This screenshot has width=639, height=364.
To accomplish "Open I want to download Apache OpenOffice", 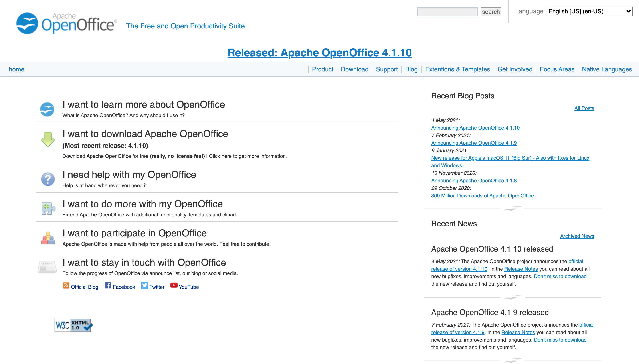I will (145, 134).
